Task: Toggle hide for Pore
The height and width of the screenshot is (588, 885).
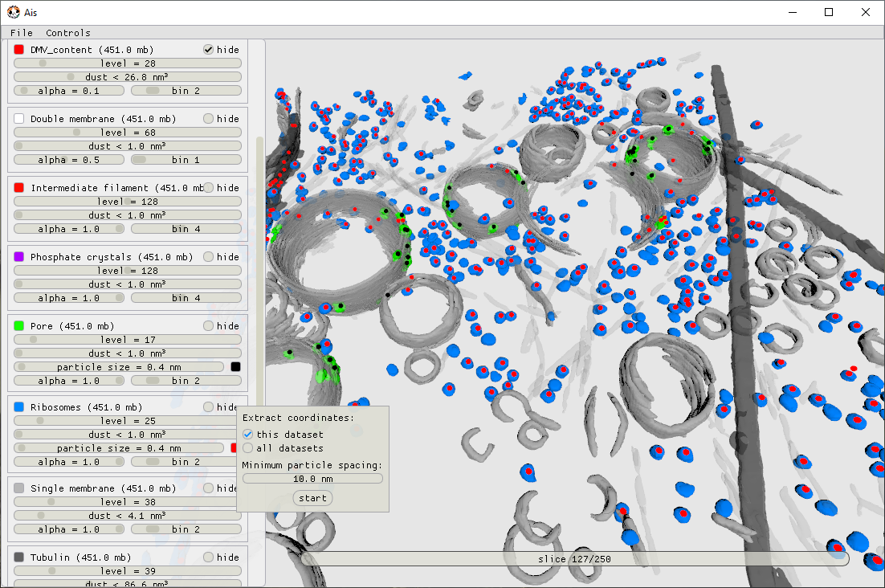Action: tap(208, 325)
